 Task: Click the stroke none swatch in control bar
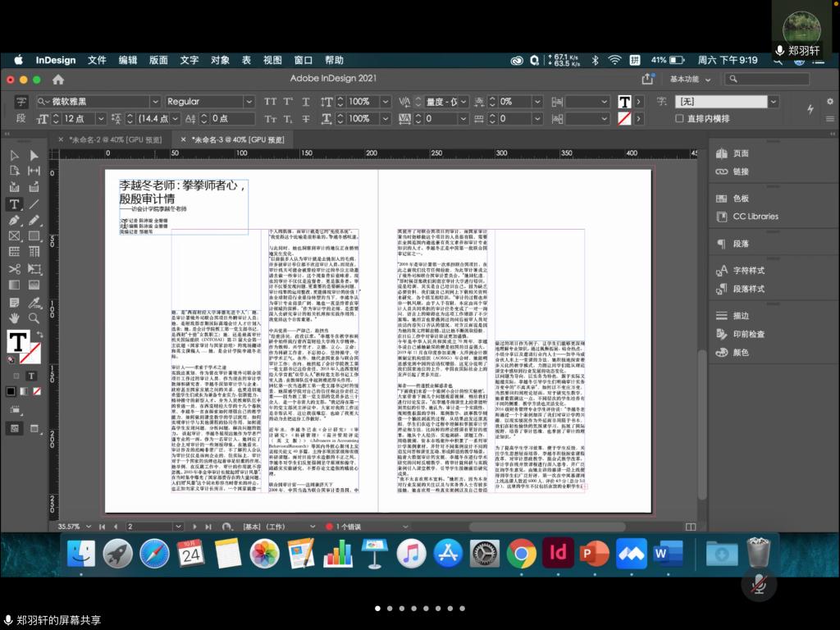coord(624,119)
